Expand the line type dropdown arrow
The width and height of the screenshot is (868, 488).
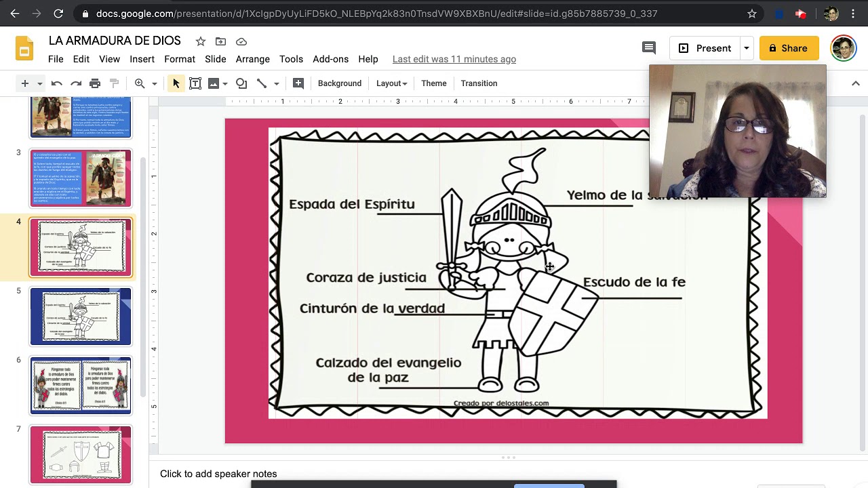click(276, 83)
